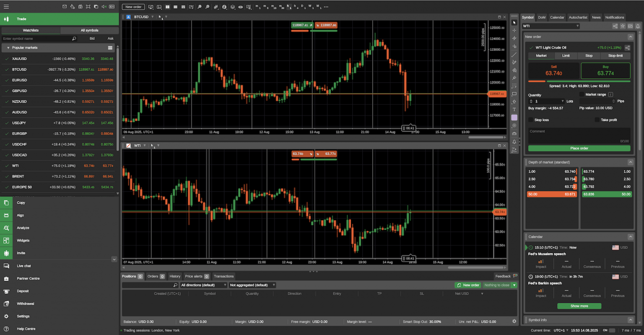644x335 pixels.
Task: Open the "Not aggregated" filter dropdown
Action: pyautogui.click(x=252, y=285)
